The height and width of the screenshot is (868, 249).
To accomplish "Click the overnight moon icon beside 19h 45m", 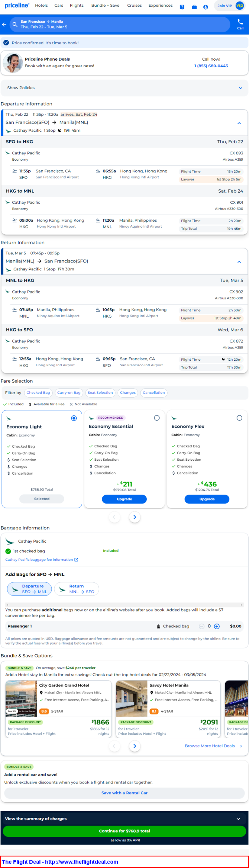I will [59, 131].
